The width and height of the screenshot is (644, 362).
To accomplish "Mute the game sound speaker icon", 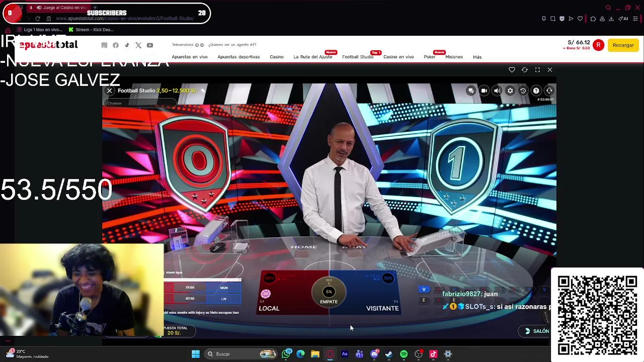I will (x=497, y=90).
